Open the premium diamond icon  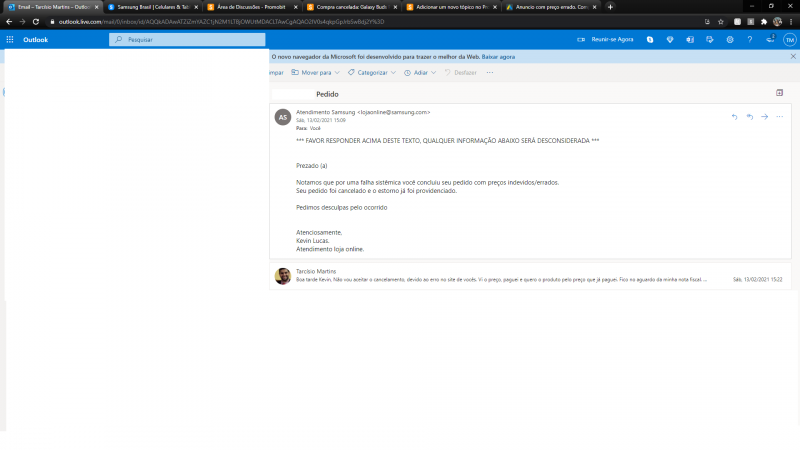(x=670, y=39)
